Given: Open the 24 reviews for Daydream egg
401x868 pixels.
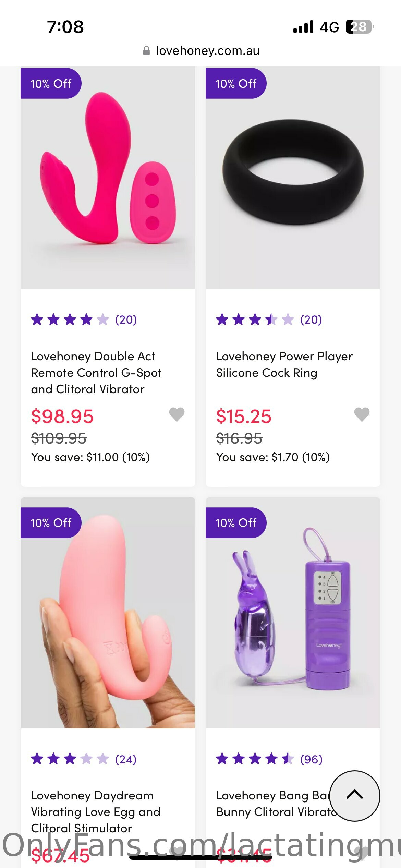Looking at the screenshot, I should coord(126,759).
